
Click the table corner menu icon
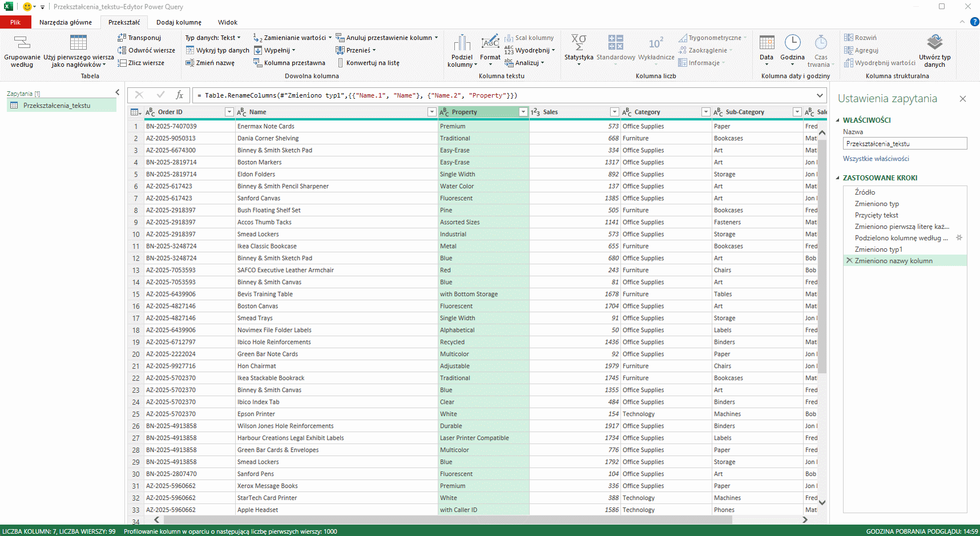point(136,112)
